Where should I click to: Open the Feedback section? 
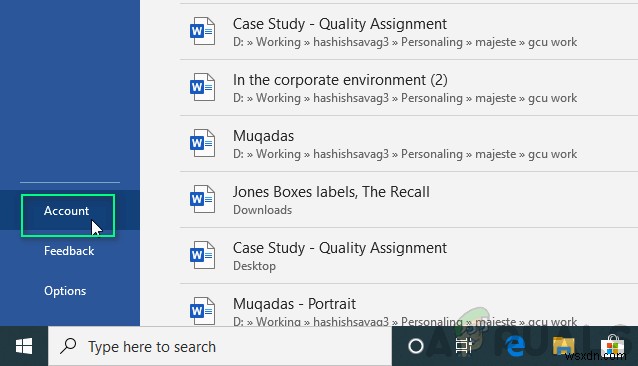(x=69, y=251)
